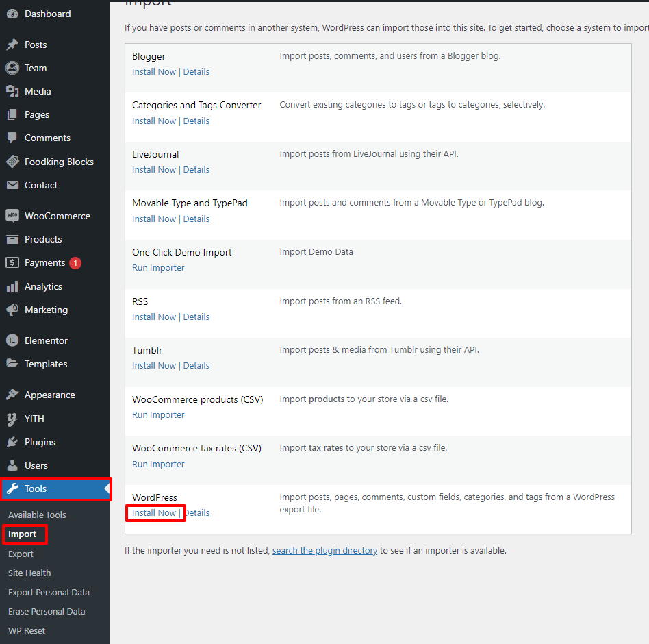Click the YITH plugin icon
The height and width of the screenshot is (644, 649).
coord(12,419)
